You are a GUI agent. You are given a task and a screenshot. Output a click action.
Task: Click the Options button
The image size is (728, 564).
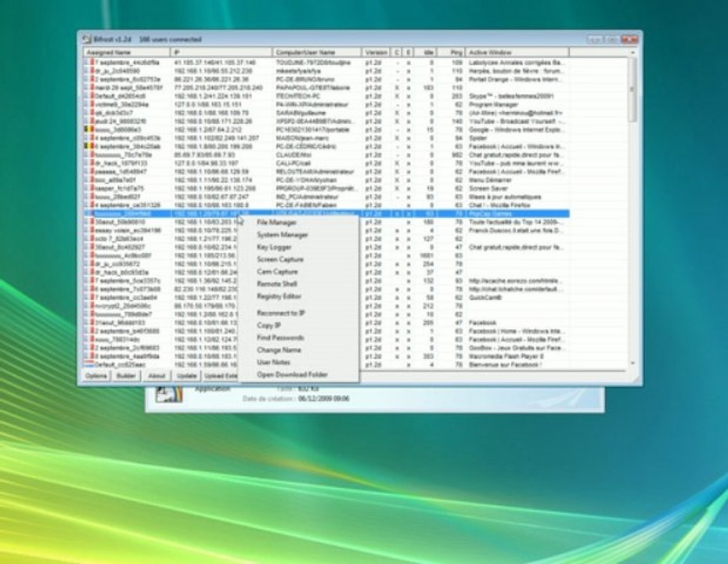click(x=96, y=376)
